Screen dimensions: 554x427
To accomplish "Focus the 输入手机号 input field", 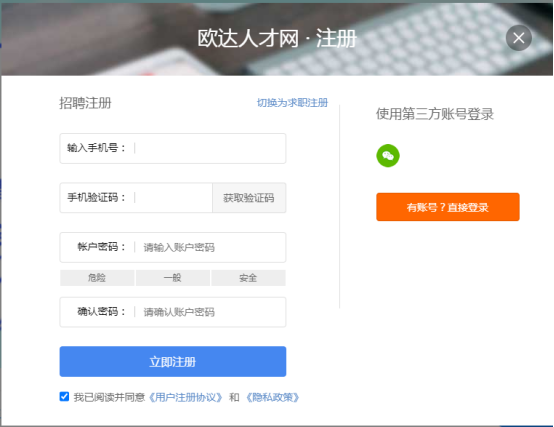I will pyautogui.click(x=209, y=148).
